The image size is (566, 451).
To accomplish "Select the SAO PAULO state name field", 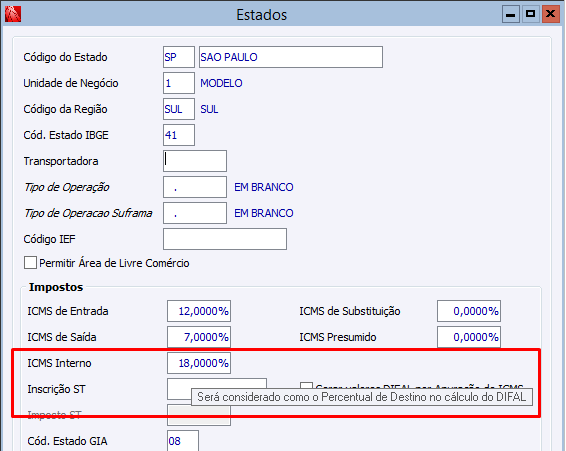I will pyautogui.click(x=291, y=57).
